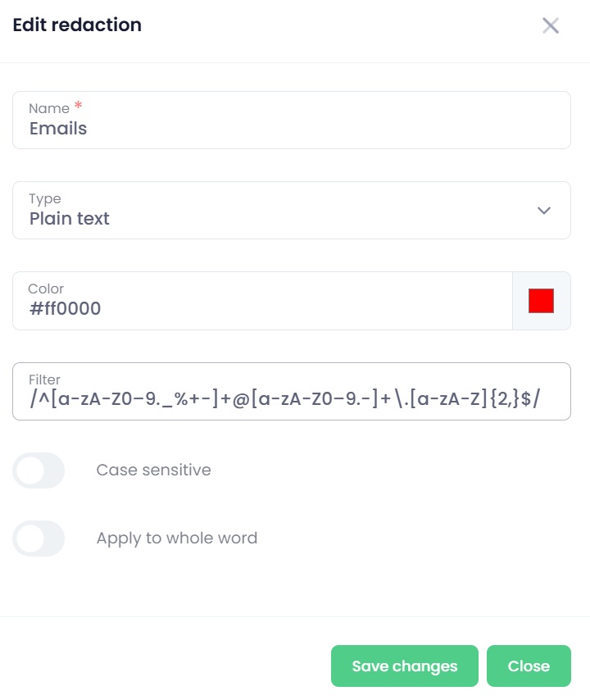Enable the Apply to whole word switch
This screenshot has height=700, width=590.
tap(39, 539)
